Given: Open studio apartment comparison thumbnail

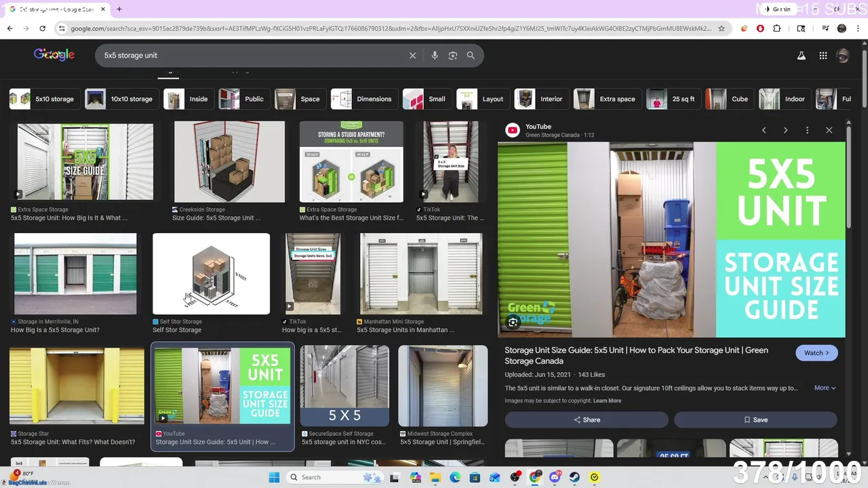Looking at the screenshot, I should [351, 162].
